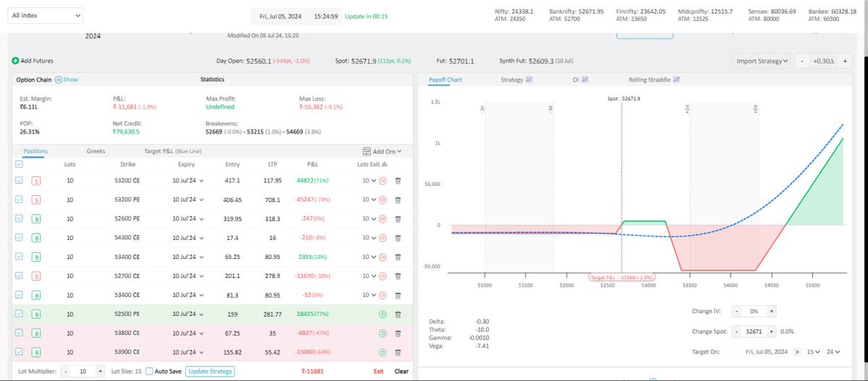Image resolution: width=868 pixels, height=381 pixels.
Task: Decrease the lot multiplier with minus button
Action: [x=66, y=371]
